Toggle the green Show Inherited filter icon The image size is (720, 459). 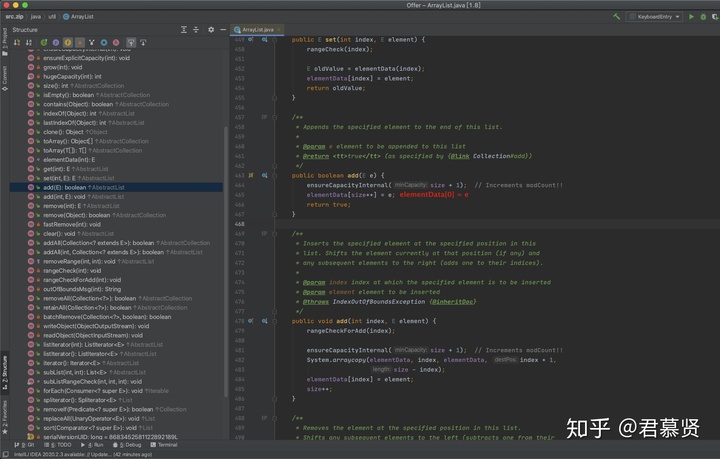(x=44, y=42)
